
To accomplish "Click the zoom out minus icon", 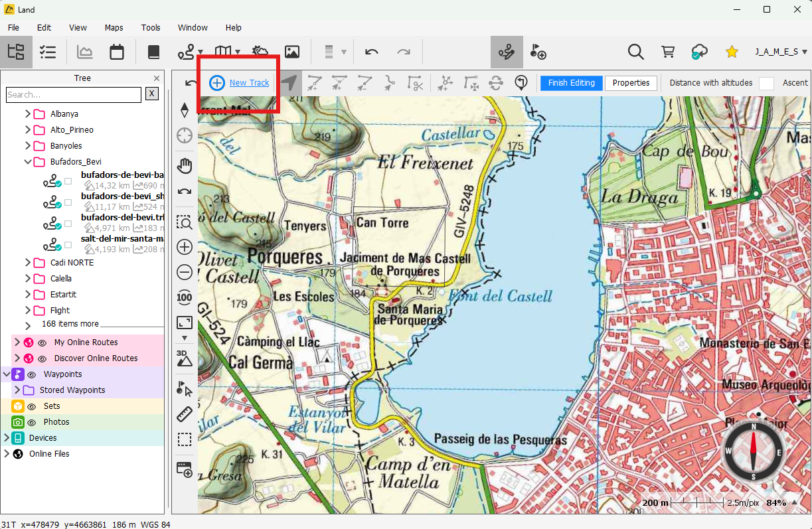I will pos(185,273).
